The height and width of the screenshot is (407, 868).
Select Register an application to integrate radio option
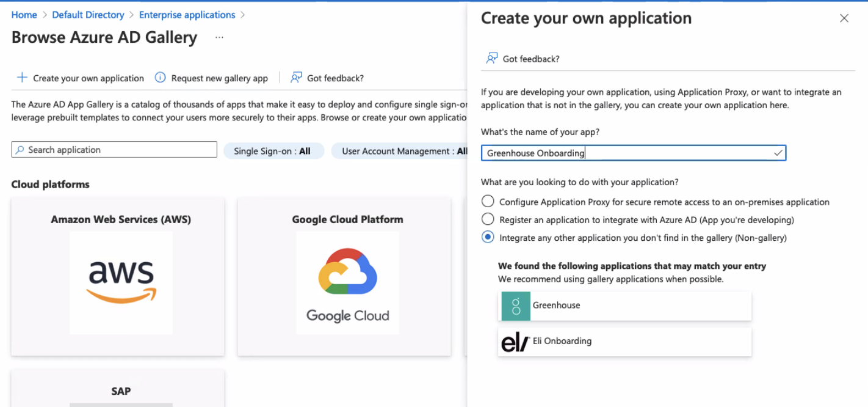488,219
